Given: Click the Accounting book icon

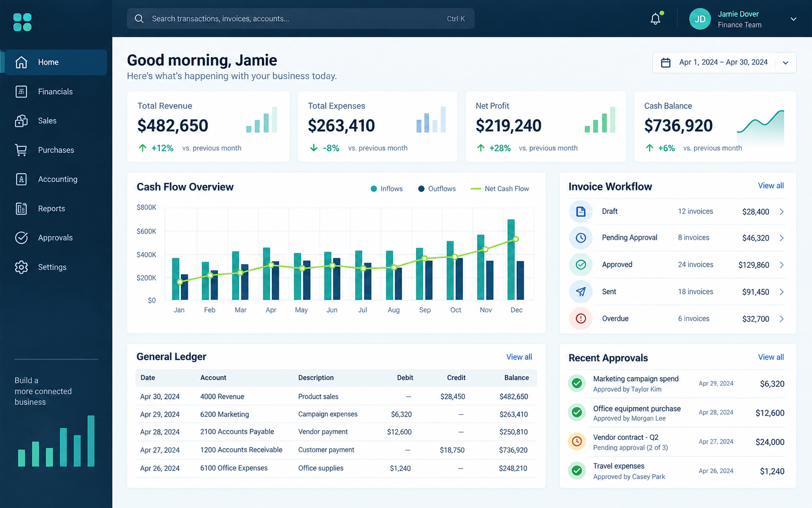Looking at the screenshot, I should 21,179.
